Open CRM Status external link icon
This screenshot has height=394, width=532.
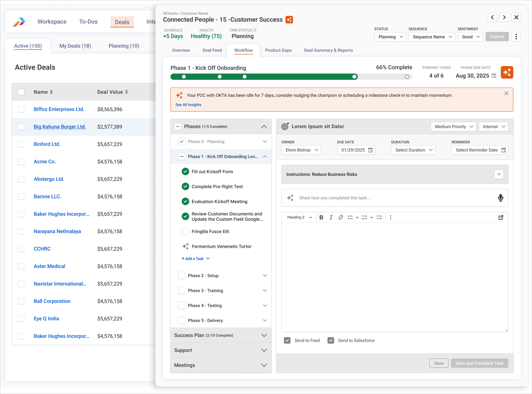click(x=255, y=30)
